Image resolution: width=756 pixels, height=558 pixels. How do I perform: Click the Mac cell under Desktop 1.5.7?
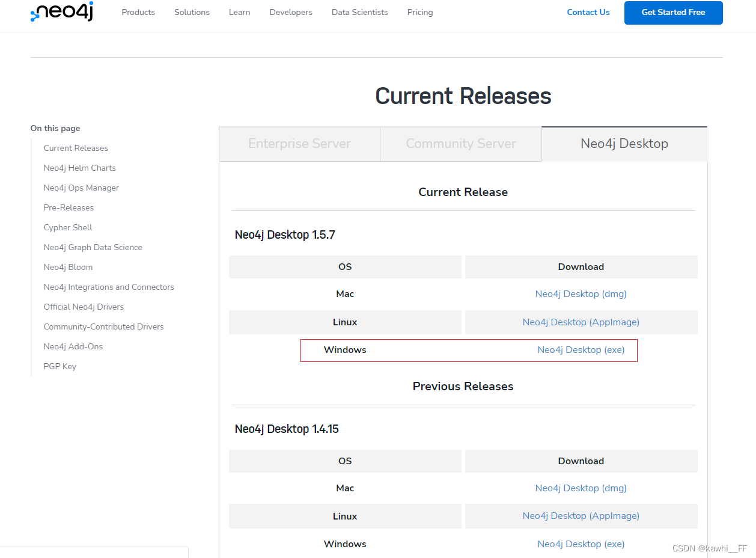345,294
